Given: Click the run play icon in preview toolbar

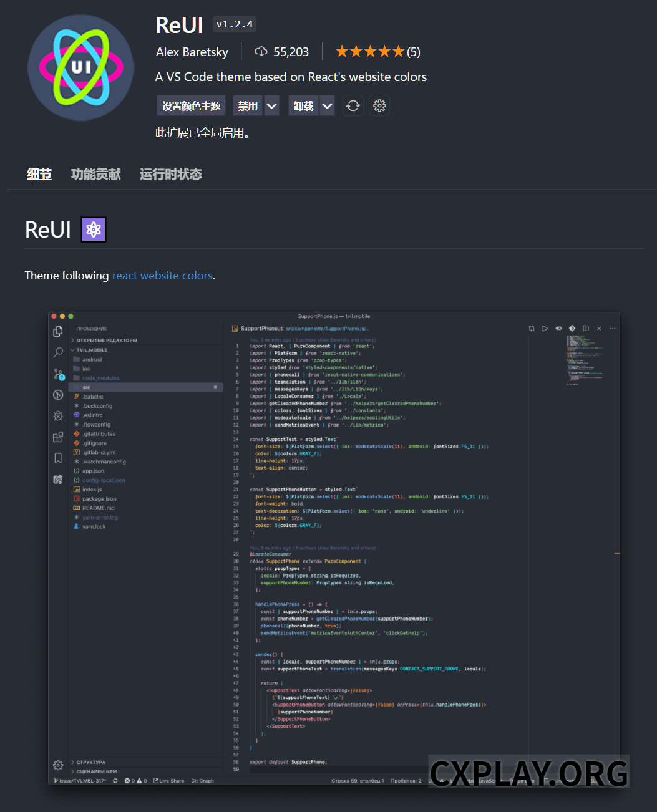Looking at the screenshot, I should point(545,328).
